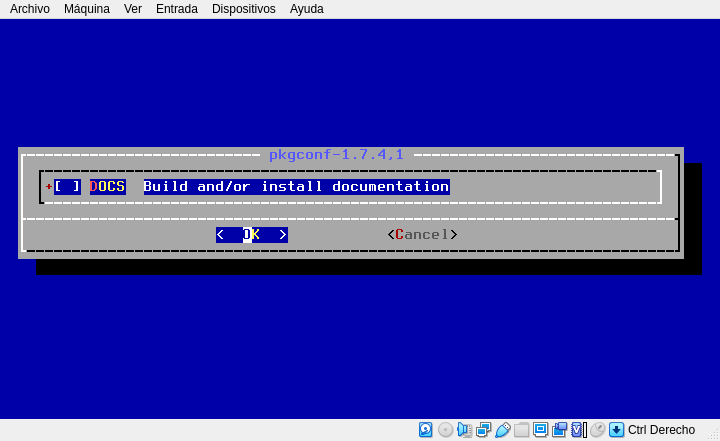Click the pkgconf-1.7.4,1 dialog title
This screenshot has width=720, height=441.
click(x=337, y=155)
